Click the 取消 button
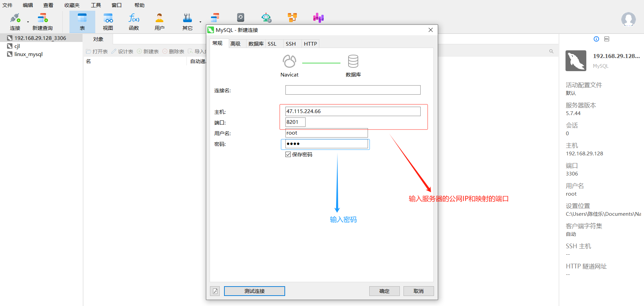 pyautogui.click(x=419, y=291)
